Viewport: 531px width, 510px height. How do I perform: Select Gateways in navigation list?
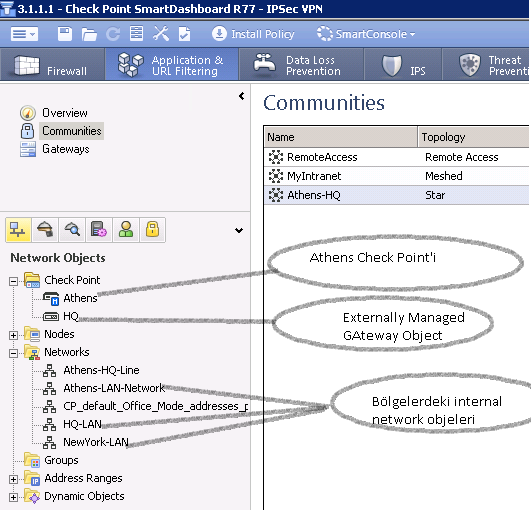click(x=66, y=149)
